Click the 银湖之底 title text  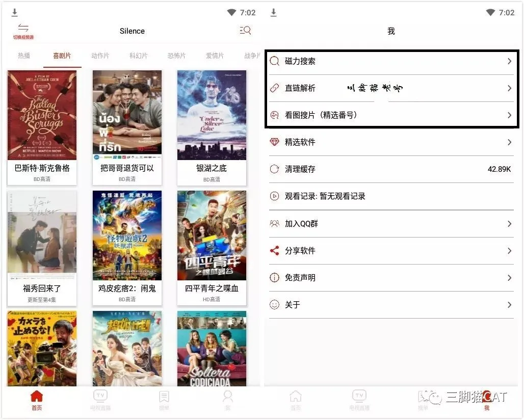[212, 168]
